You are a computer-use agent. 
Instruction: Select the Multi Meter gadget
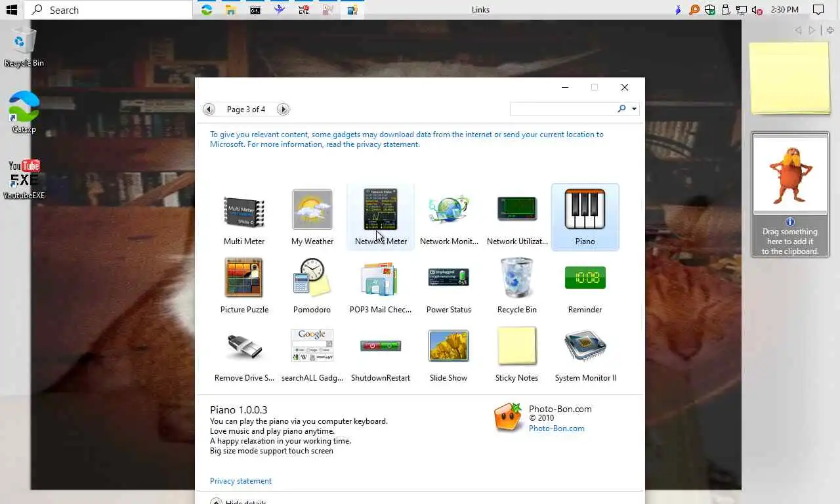tap(244, 218)
